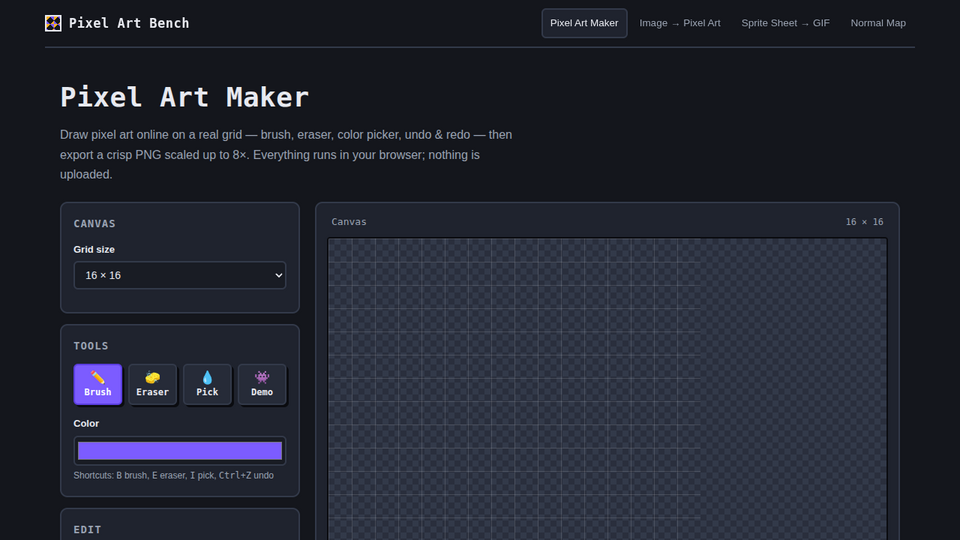This screenshot has height=540, width=960.
Task: Click a cell on the drawing canvas
Action: [x=607, y=389]
